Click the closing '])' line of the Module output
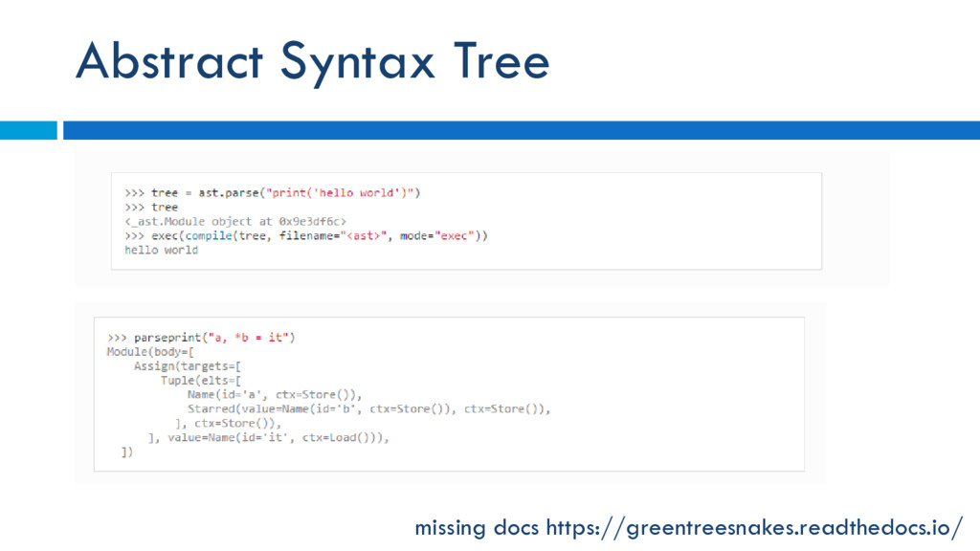This screenshot has height=551, width=980. 127,452
